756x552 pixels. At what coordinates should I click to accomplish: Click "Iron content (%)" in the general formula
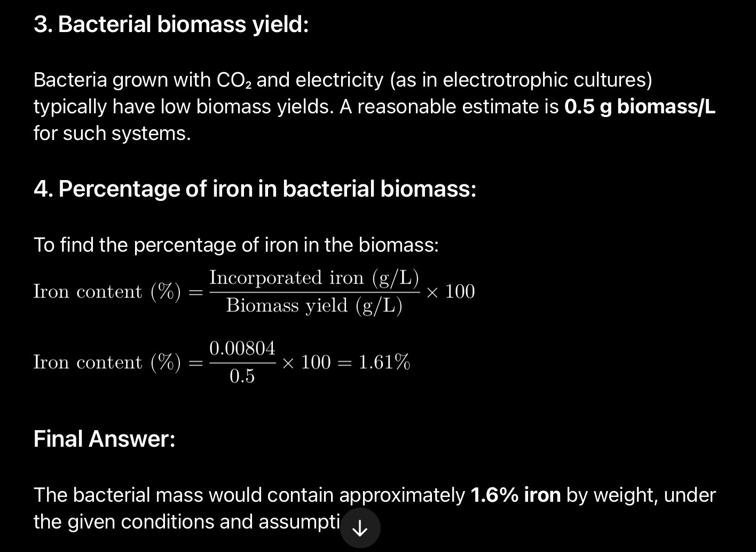pos(107,292)
